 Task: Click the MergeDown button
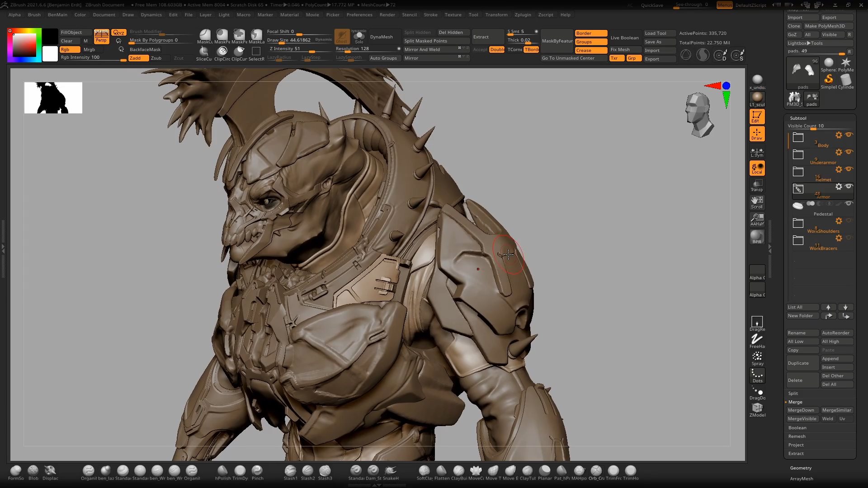802,410
